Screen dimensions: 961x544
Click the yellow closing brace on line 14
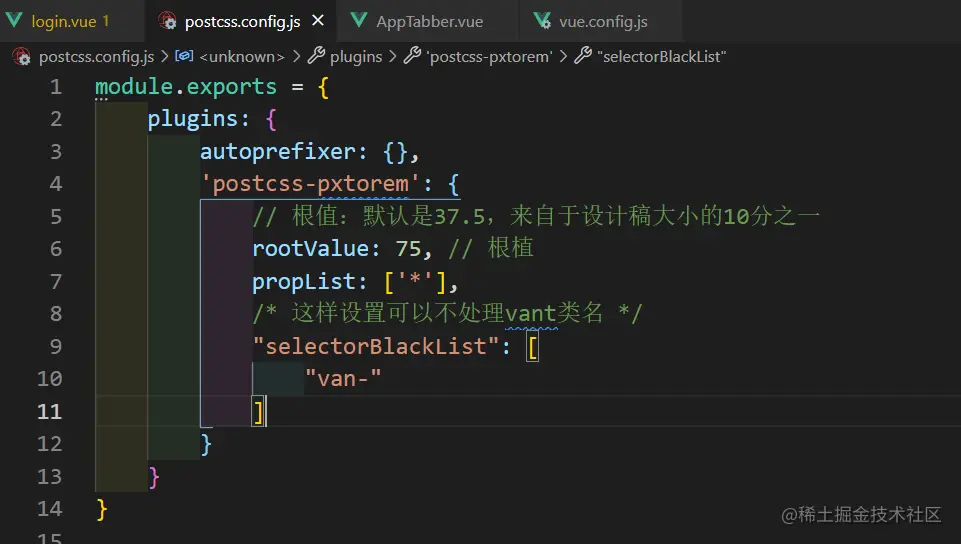tap(102, 510)
